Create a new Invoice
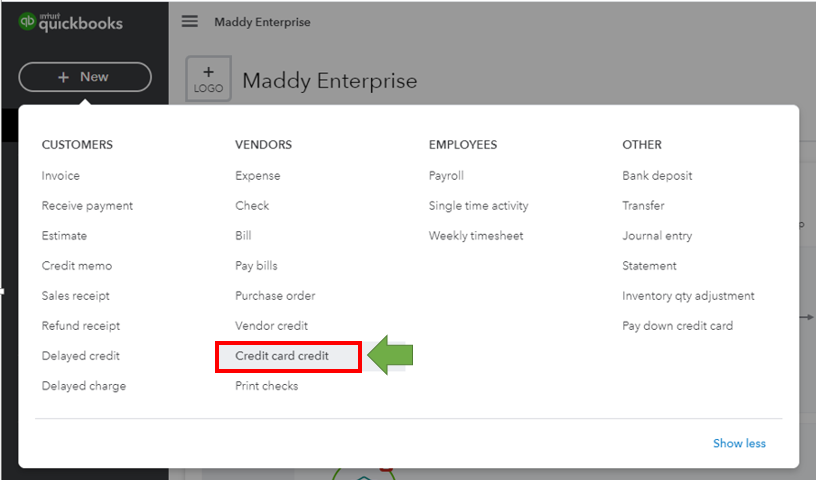The width and height of the screenshot is (816, 480). point(60,175)
